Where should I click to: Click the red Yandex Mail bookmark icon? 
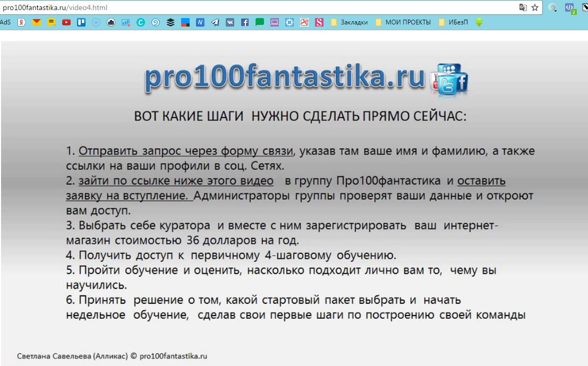[37, 22]
